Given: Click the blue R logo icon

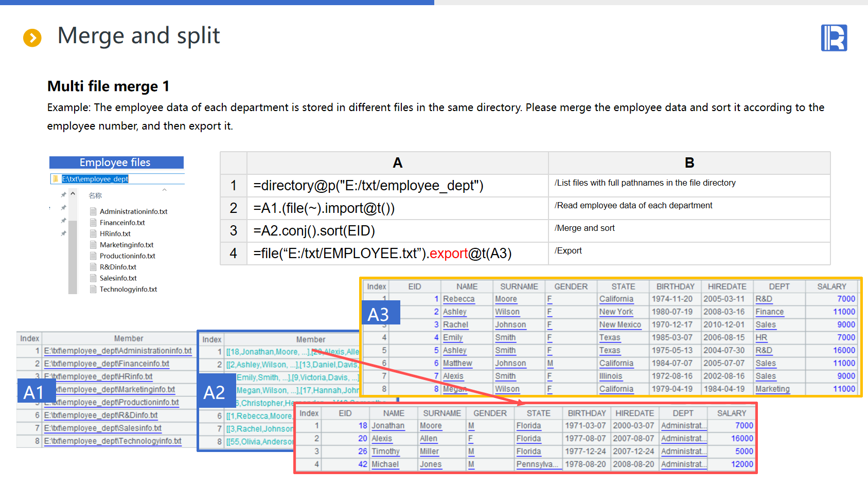Looking at the screenshot, I should coord(834,38).
